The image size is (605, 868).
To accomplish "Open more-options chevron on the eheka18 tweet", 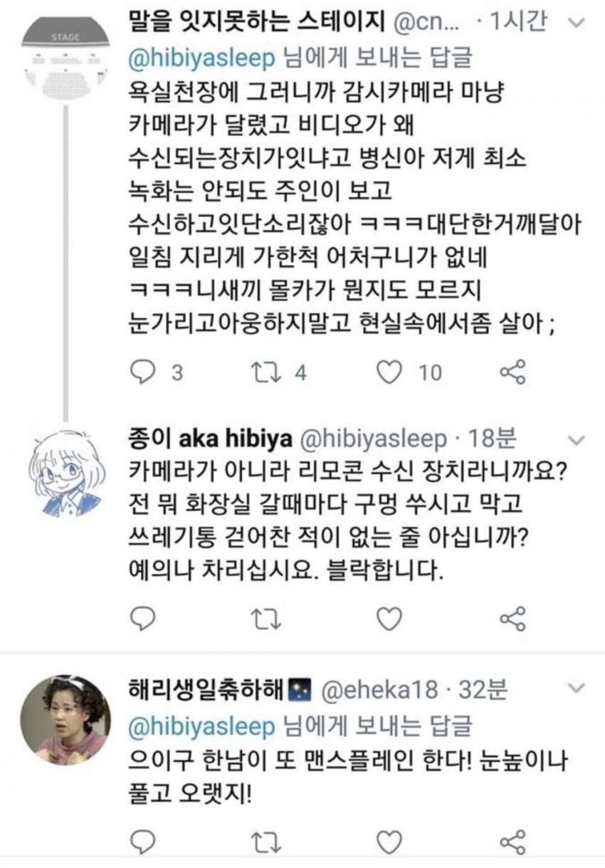I will point(577,688).
